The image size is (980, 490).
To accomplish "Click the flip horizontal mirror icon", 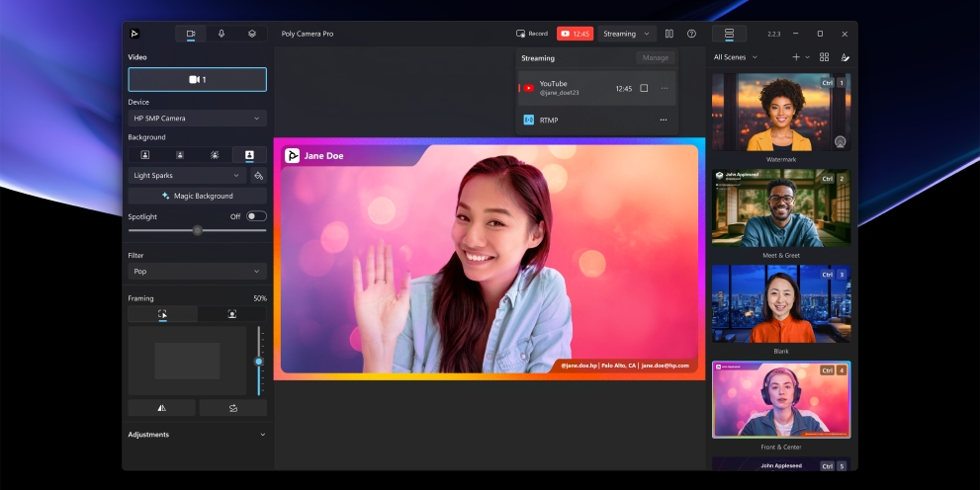I will [162, 408].
